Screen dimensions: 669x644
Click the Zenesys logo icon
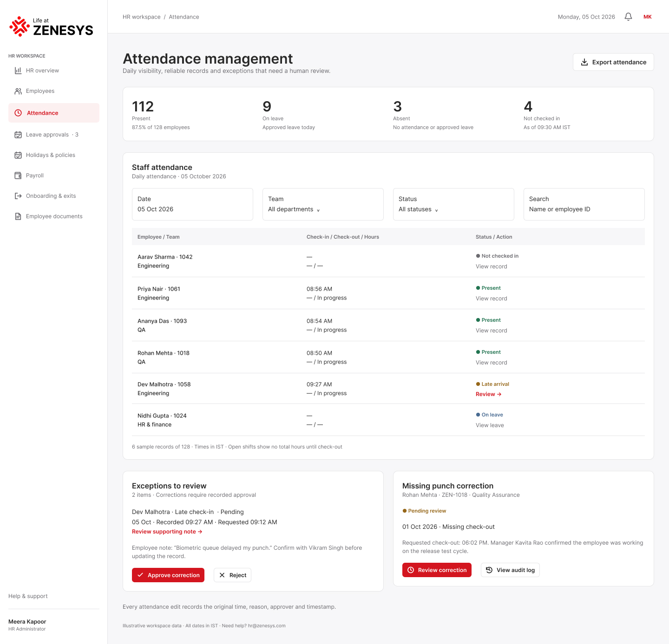pyautogui.click(x=20, y=26)
